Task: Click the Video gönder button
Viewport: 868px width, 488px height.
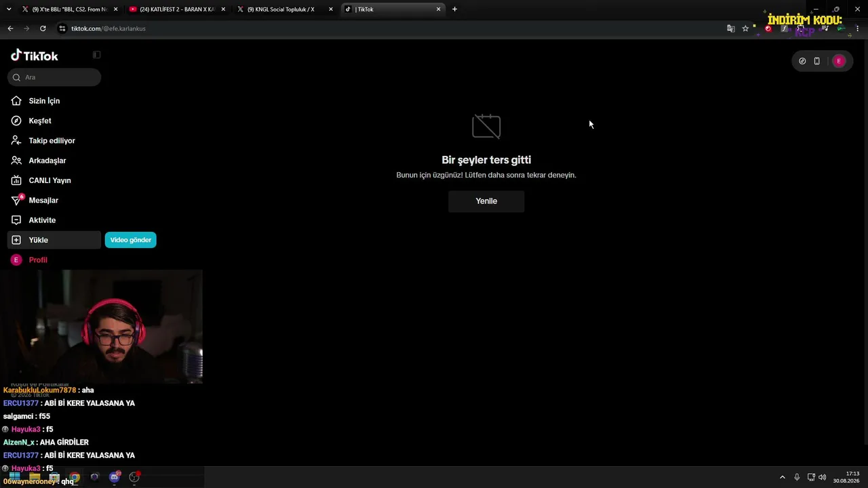Action: pyautogui.click(x=130, y=240)
